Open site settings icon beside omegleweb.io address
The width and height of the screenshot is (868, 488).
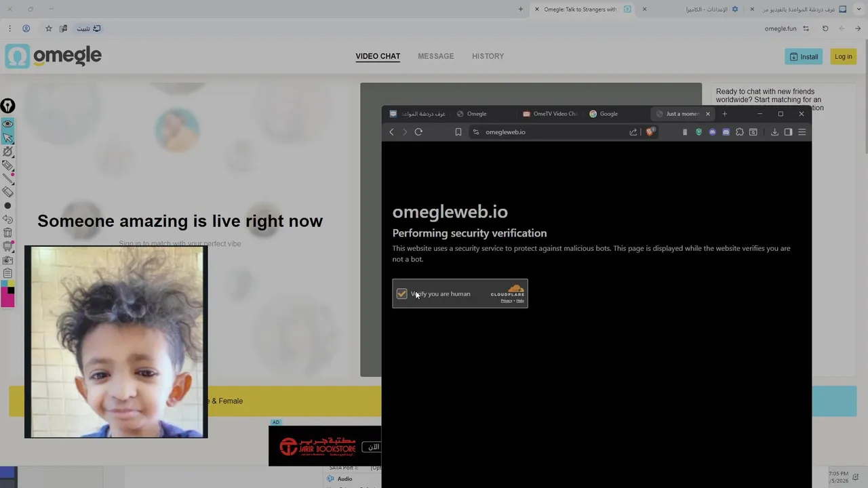pos(476,132)
